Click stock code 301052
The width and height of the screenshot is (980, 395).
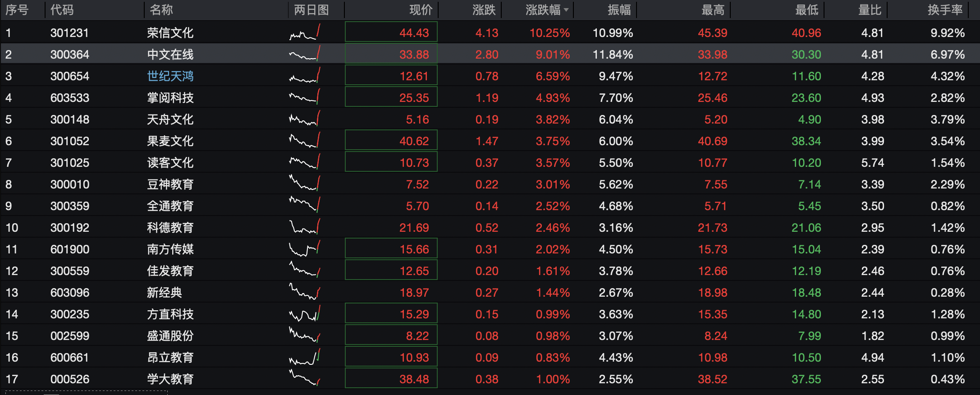[70, 141]
